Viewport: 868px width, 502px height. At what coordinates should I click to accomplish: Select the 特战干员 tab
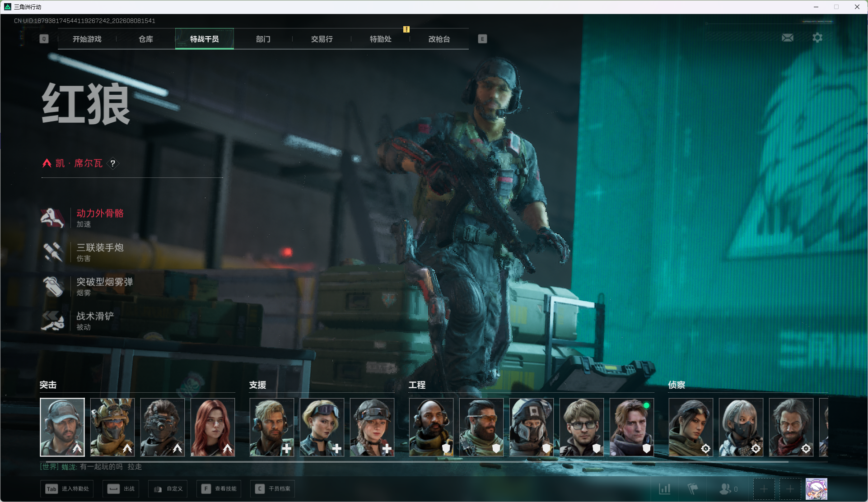click(205, 39)
